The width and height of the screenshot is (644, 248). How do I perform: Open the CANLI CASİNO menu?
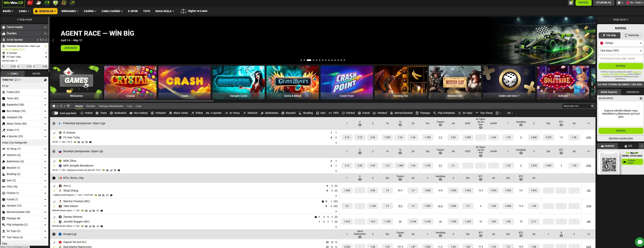[x=112, y=11]
